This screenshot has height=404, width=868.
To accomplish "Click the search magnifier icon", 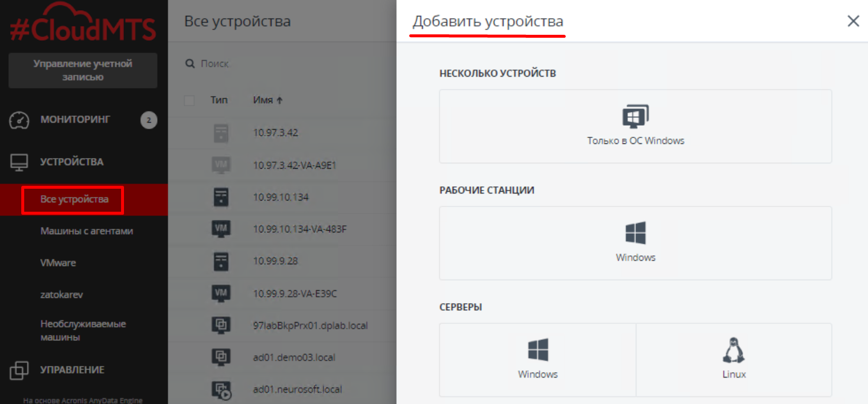I will click(x=190, y=64).
